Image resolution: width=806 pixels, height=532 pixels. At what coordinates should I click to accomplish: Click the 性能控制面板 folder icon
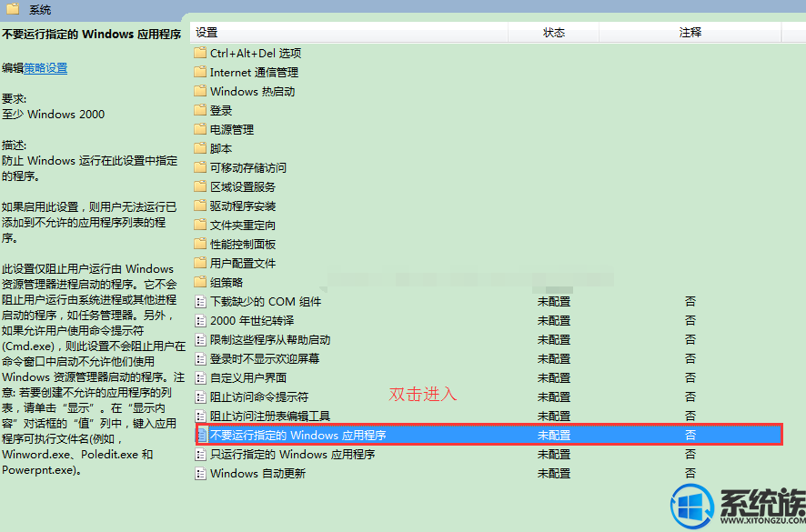coord(200,244)
